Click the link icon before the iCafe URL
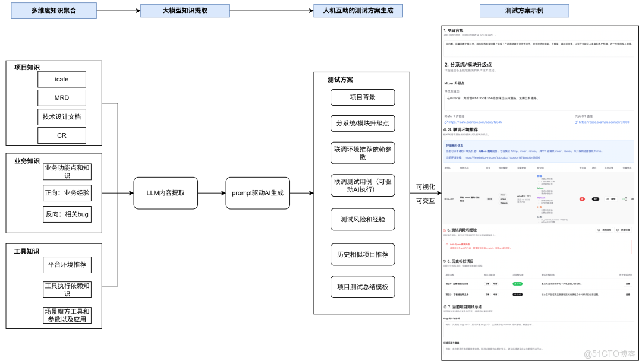The image size is (642, 364). (x=446, y=121)
